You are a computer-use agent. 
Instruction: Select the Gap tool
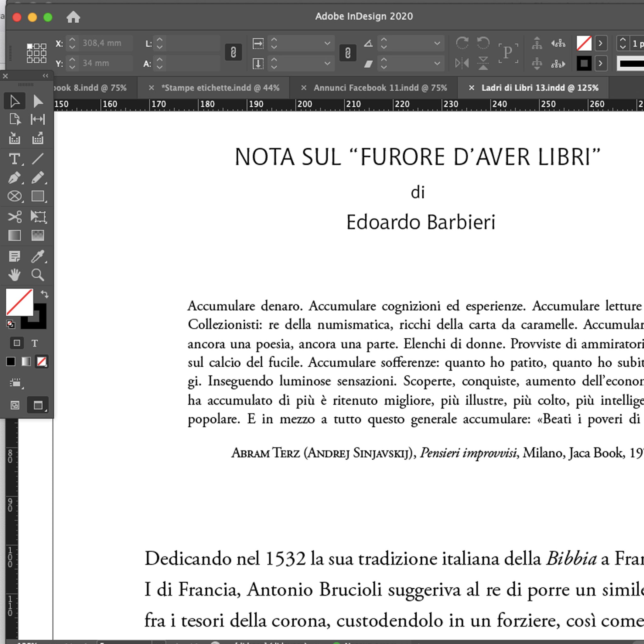coord(38,119)
